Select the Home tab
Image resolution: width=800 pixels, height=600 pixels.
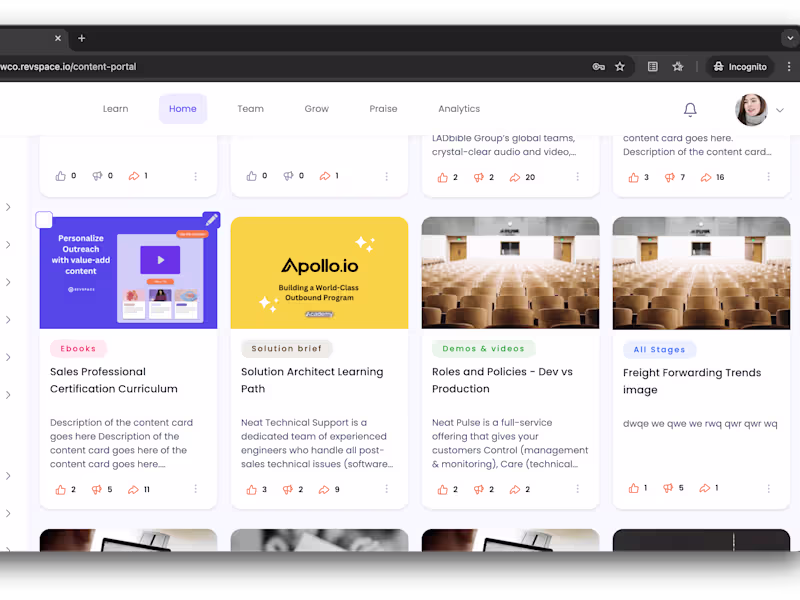pyautogui.click(x=183, y=109)
